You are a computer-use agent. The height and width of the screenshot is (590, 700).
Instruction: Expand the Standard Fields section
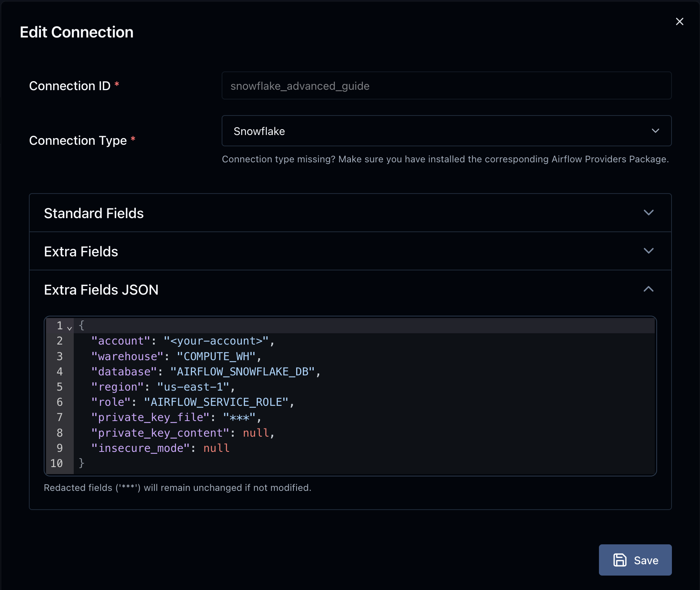350,213
